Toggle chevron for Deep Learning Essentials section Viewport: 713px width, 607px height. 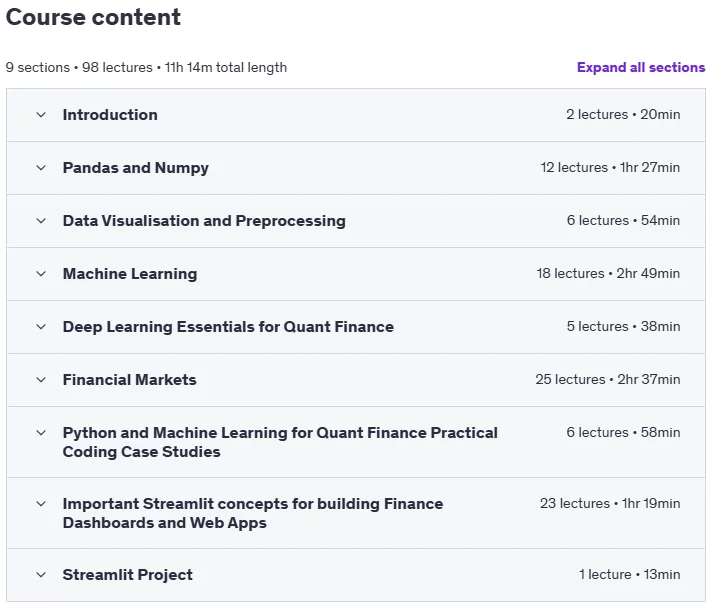coord(41,327)
